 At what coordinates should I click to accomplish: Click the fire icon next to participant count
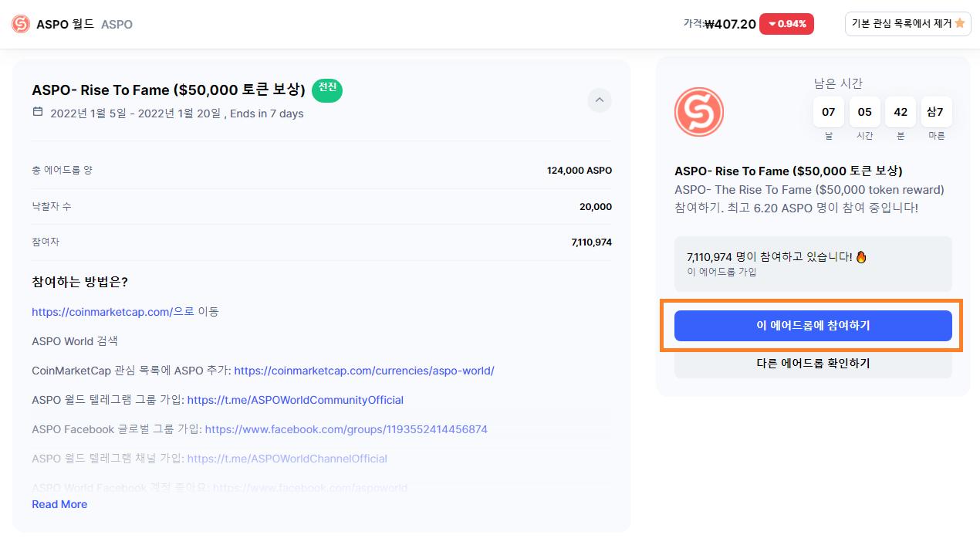tap(861, 256)
